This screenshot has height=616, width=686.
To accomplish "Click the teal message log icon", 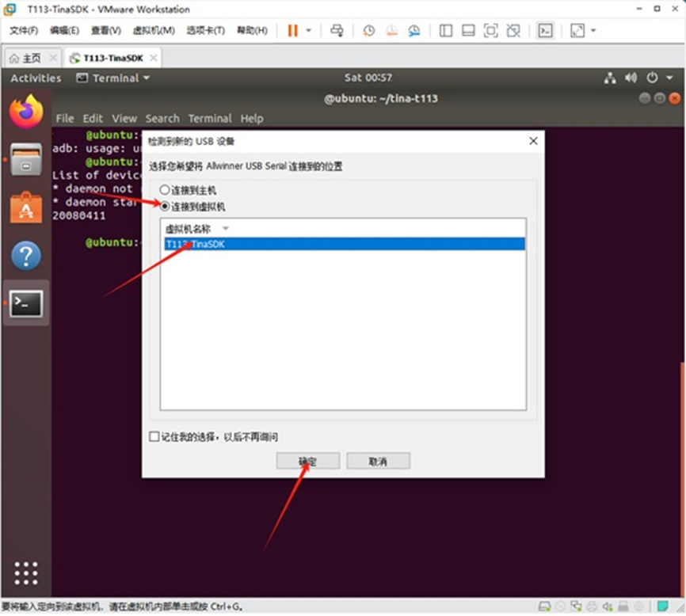I will click(x=663, y=606).
